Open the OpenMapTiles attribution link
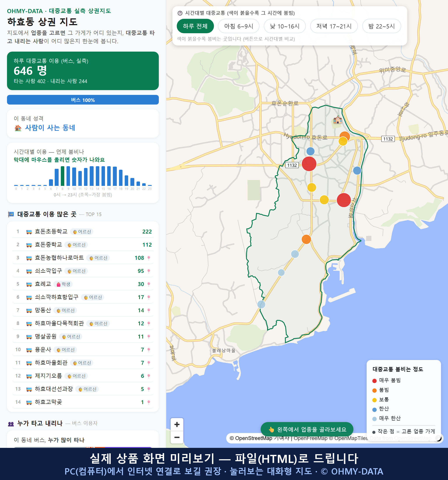 click(348, 438)
